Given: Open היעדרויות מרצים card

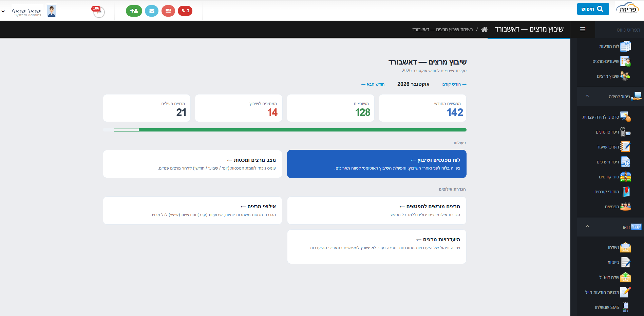Looking at the screenshot, I should point(377,247).
